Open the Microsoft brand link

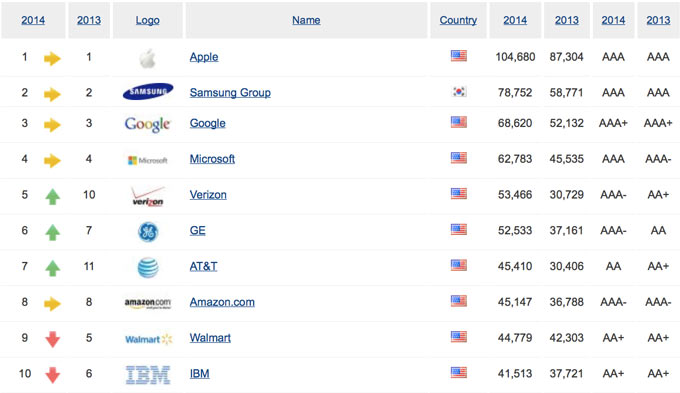(212, 159)
